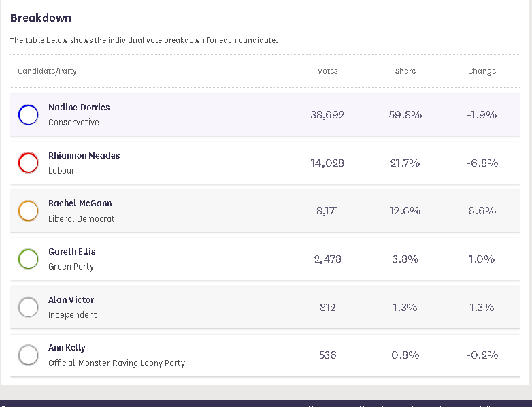This screenshot has width=532, height=407.
Task: Select the Votes column header
Action: pyautogui.click(x=327, y=71)
